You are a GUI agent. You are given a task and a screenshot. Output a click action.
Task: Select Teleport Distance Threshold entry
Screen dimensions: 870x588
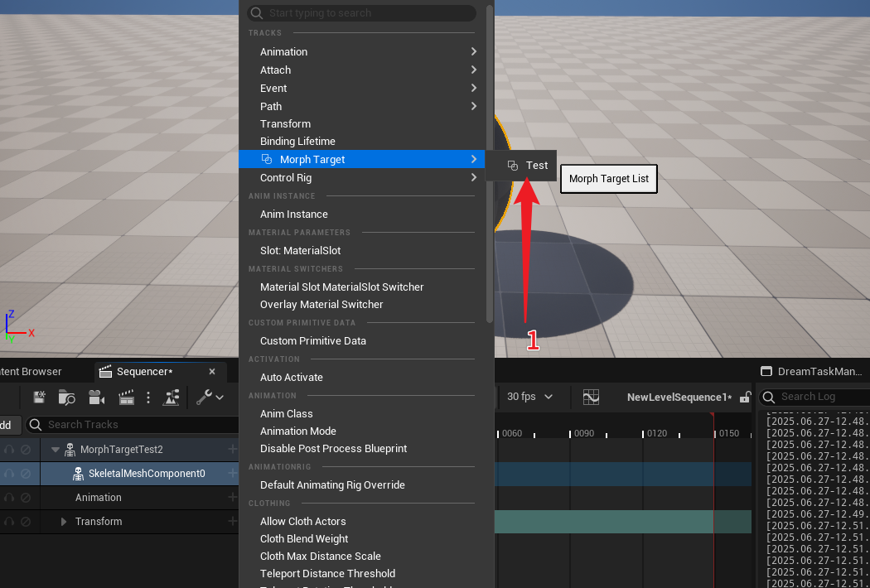(362, 574)
